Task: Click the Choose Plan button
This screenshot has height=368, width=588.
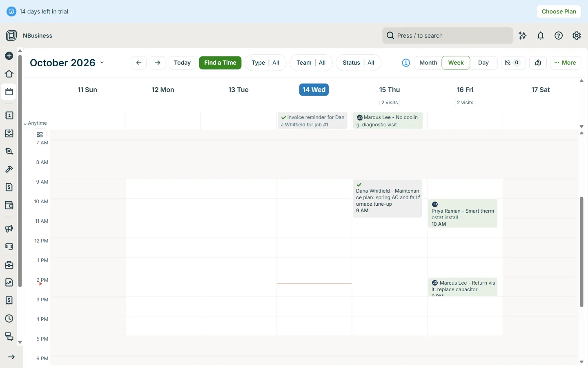Action: coord(559,11)
